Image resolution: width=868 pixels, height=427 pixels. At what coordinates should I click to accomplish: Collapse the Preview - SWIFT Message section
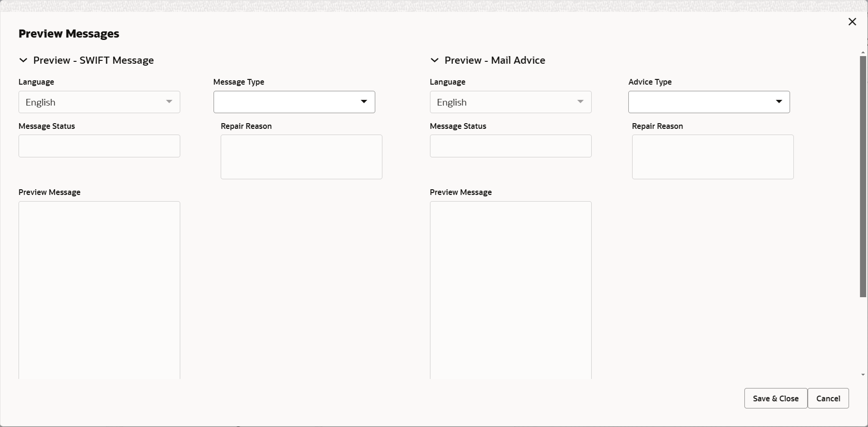point(23,60)
